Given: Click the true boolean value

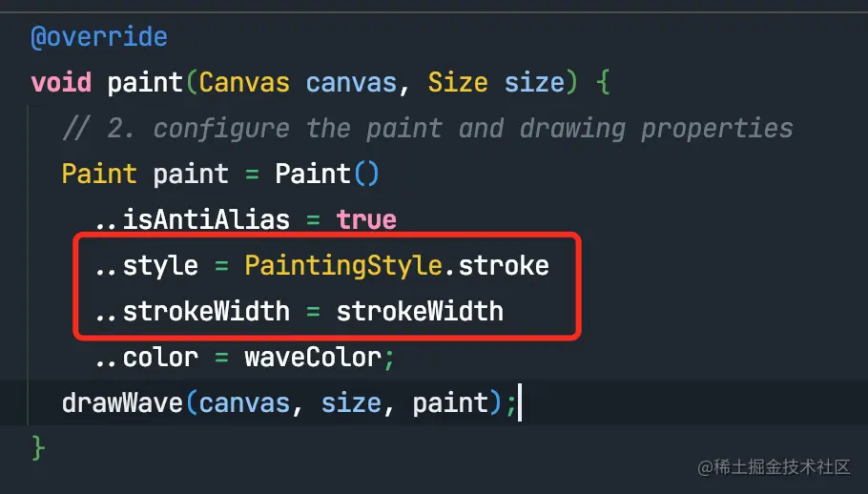Looking at the screenshot, I should pos(366,219).
